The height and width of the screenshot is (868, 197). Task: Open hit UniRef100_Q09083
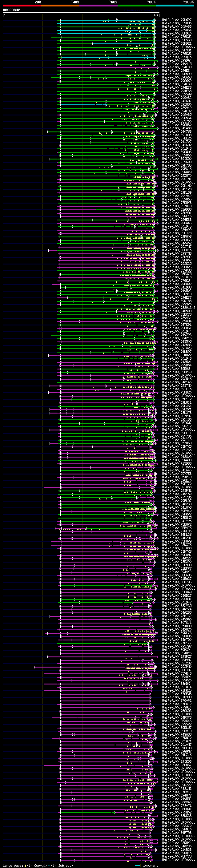(x=177, y=26)
